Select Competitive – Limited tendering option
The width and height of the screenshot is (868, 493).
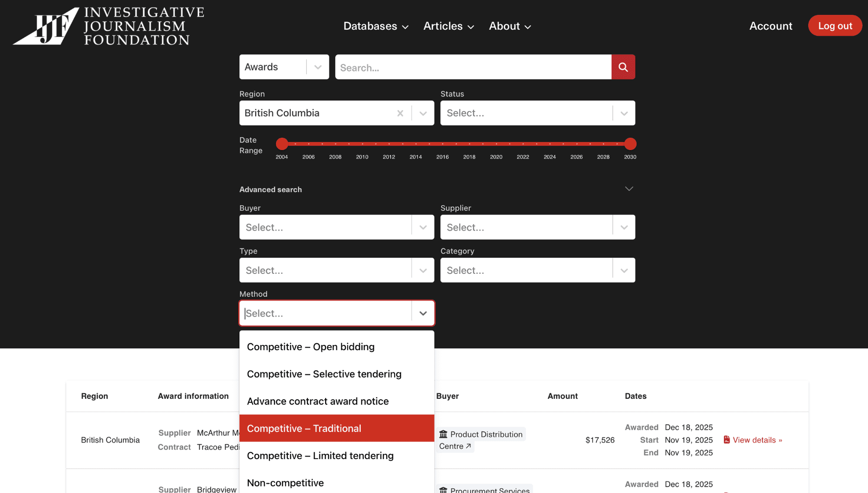[x=337, y=455]
